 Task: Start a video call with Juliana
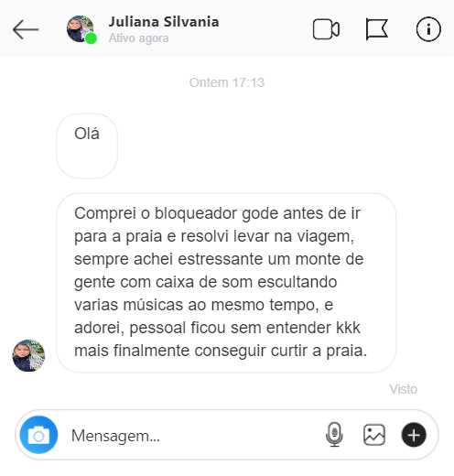(326, 29)
